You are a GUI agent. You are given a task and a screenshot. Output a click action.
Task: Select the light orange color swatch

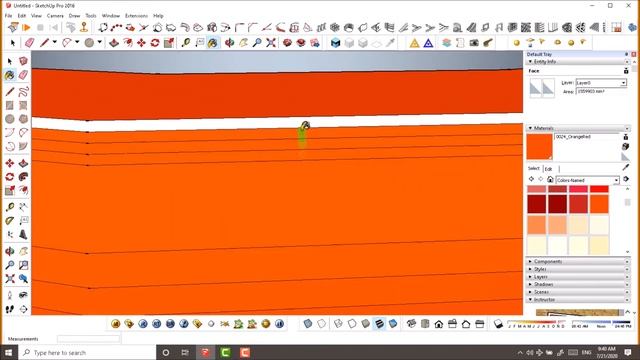pos(536,225)
